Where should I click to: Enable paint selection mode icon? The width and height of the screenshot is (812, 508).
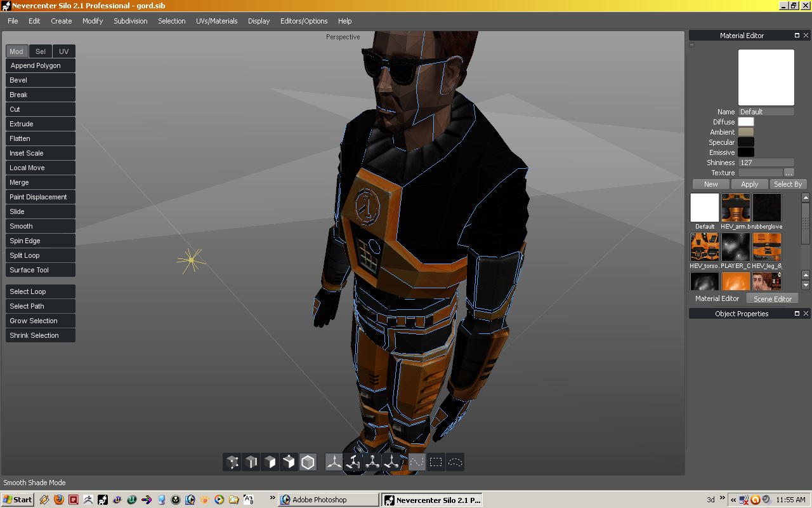(x=417, y=462)
